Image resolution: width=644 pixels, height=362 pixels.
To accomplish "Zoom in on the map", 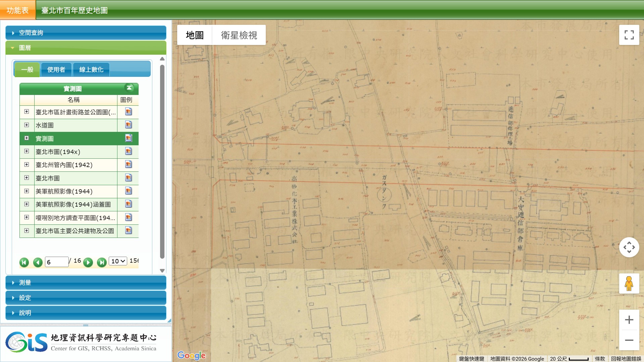I will click(629, 320).
